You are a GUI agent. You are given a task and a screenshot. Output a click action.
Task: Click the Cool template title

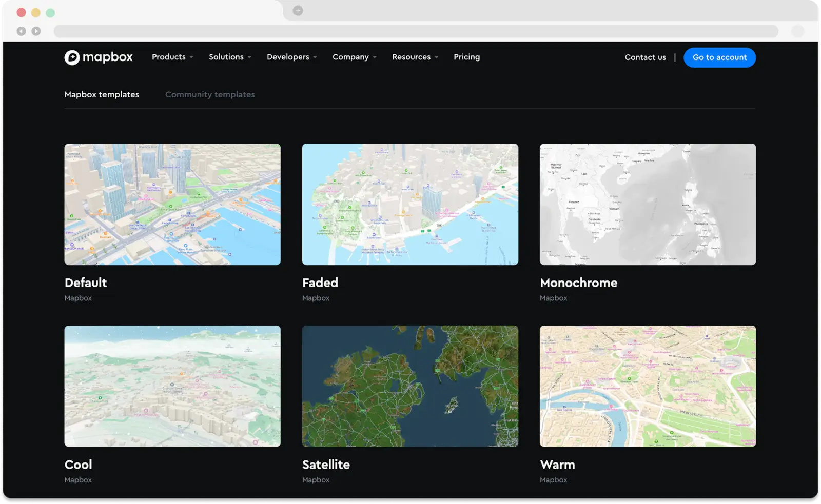coord(78,465)
